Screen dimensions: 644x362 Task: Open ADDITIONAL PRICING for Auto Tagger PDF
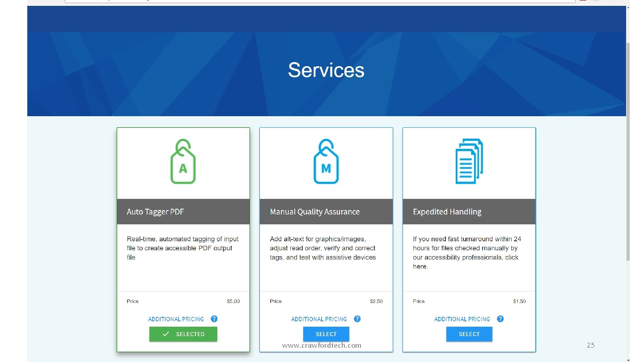pos(176,319)
